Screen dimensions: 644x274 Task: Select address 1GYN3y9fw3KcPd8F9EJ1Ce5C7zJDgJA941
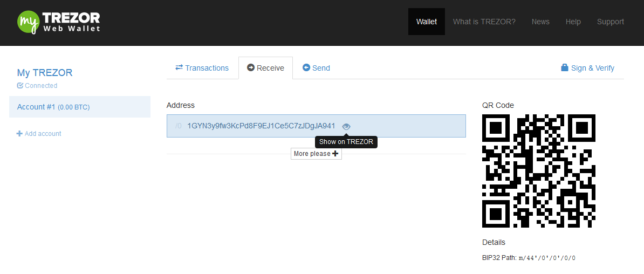(261, 126)
